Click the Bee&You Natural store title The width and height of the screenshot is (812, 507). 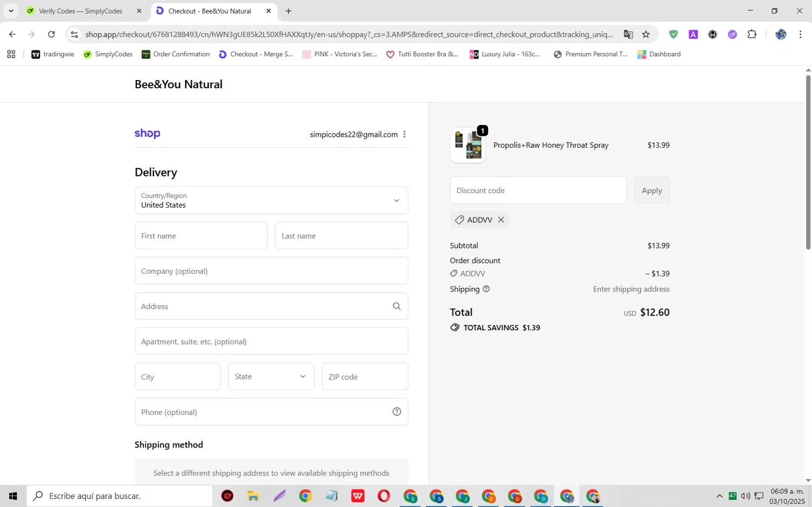pyautogui.click(x=179, y=84)
